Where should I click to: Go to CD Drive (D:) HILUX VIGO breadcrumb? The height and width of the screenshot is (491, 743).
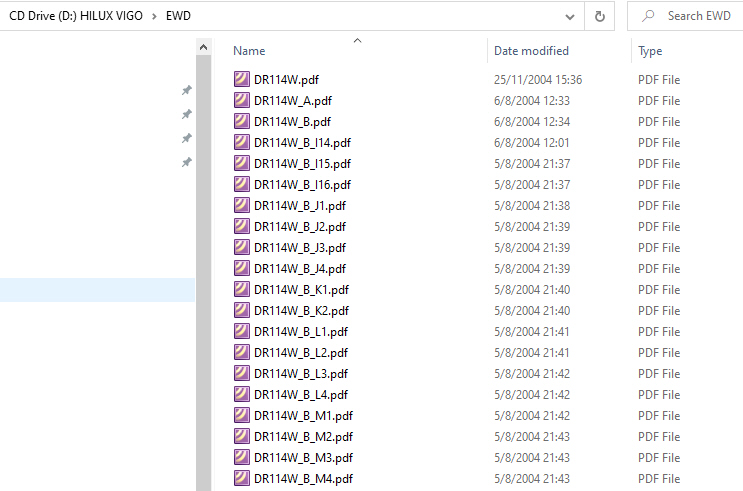tap(76, 16)
